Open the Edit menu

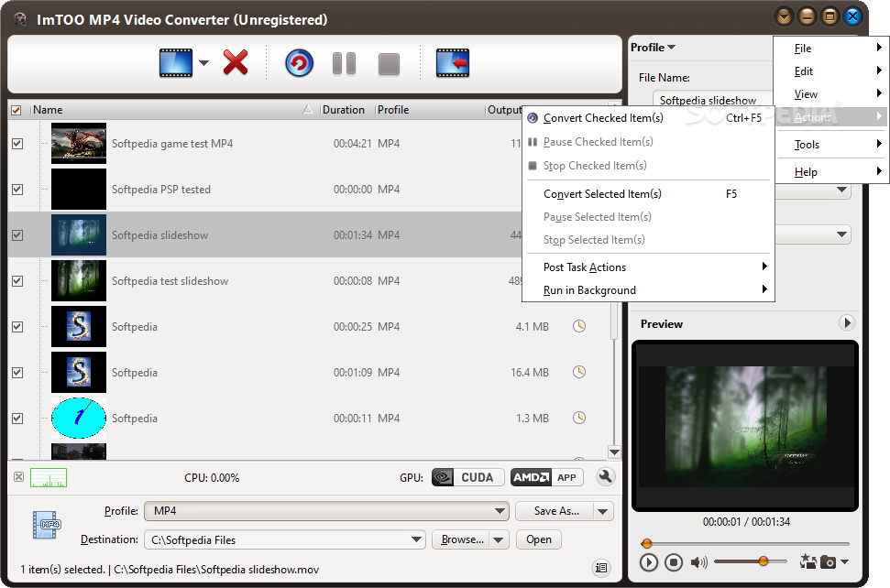pyautogui.click(x=830, y=71)
